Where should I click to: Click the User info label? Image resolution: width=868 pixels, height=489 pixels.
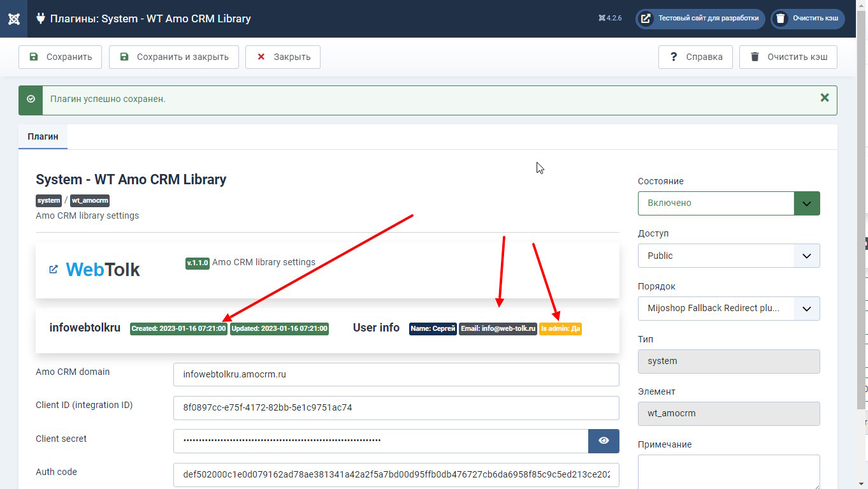coord(376,328)
